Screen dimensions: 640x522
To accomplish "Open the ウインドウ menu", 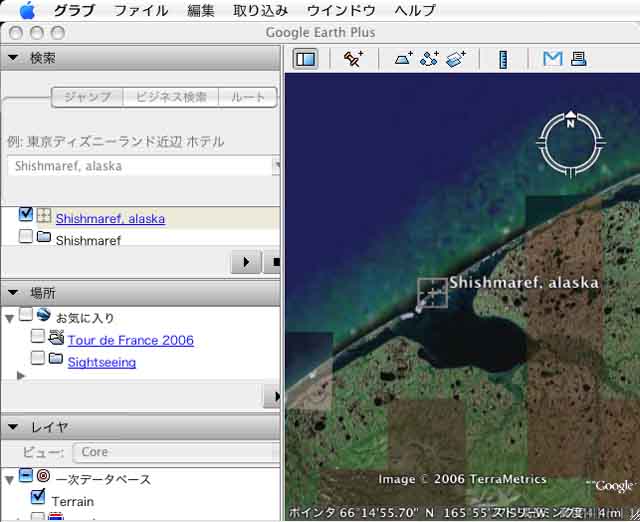I will point(341,10).
